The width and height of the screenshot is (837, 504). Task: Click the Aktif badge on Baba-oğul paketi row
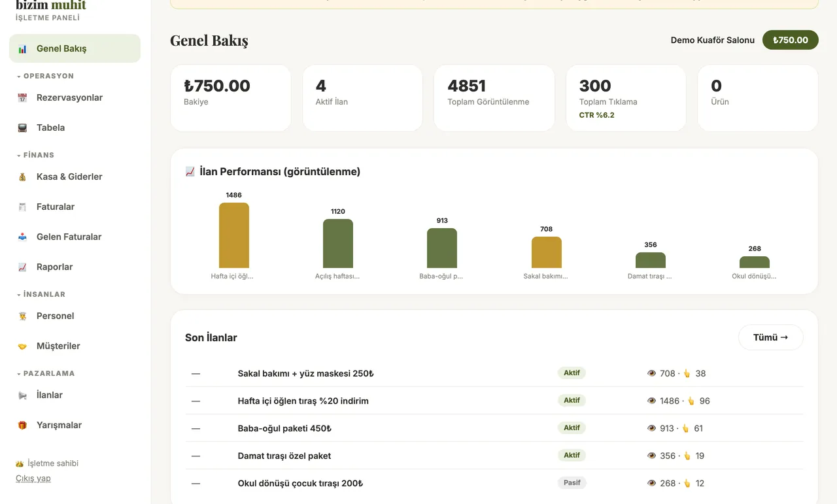coord(572,428)
